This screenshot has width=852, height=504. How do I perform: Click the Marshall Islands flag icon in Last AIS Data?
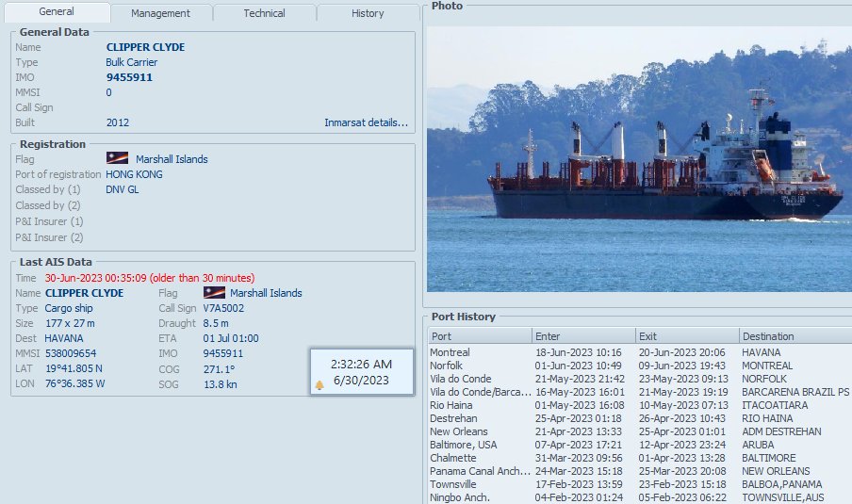pos(214,292)
